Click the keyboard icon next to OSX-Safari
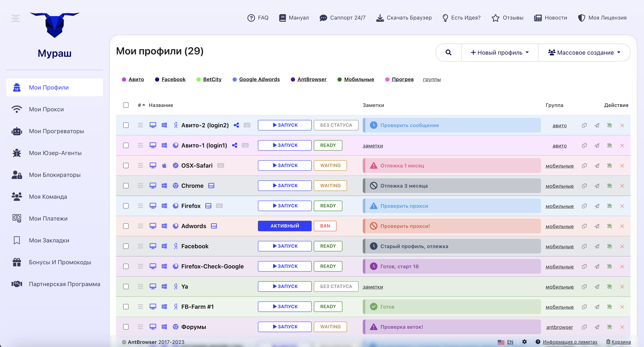 [x=220, y=165]
